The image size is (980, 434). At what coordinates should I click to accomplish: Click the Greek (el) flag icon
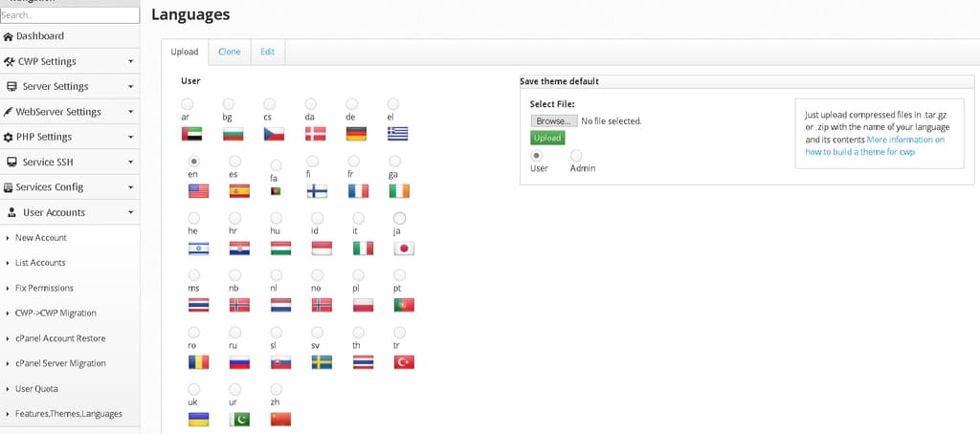tap(397, 134)
